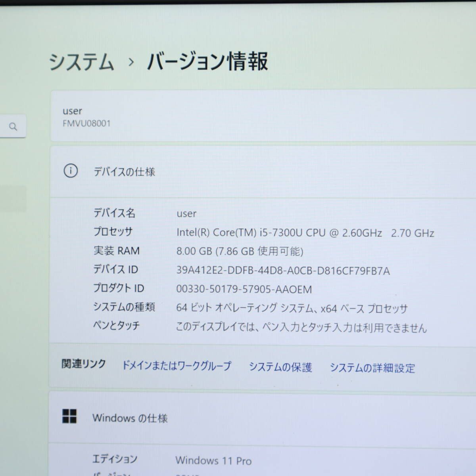This screenshot has height=476, width=476.
Task: Expand the デバイスの仕様 section header
Action: (263, 171)
